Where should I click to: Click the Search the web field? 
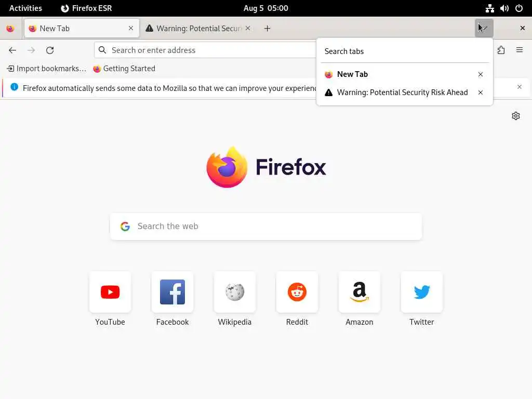coord(266,227)
